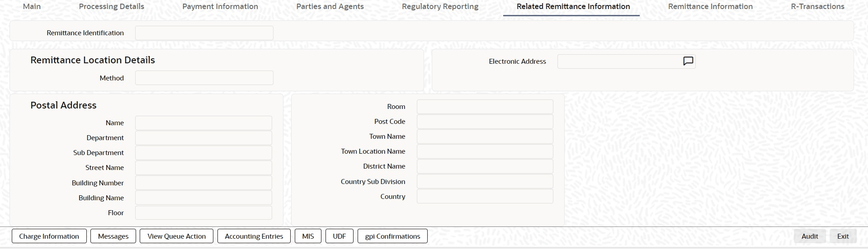Click View Queue Action button
Screen dimensions: 868x250
point(176,236)
